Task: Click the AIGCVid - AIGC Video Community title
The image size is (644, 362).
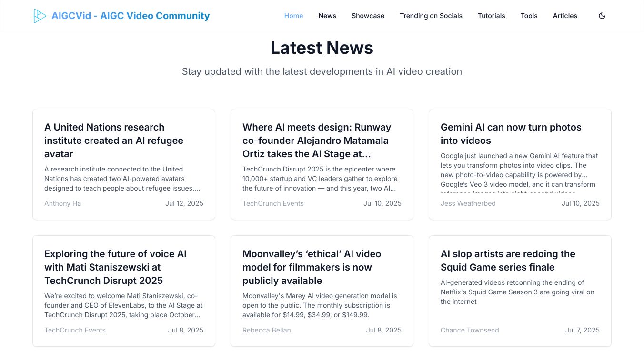Action: [131, 16]
